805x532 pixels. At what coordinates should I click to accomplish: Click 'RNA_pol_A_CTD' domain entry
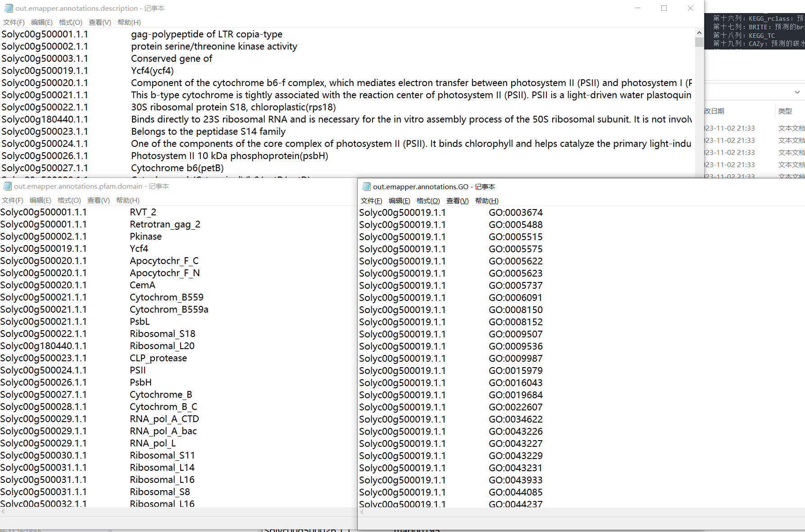tap(164, 419)
